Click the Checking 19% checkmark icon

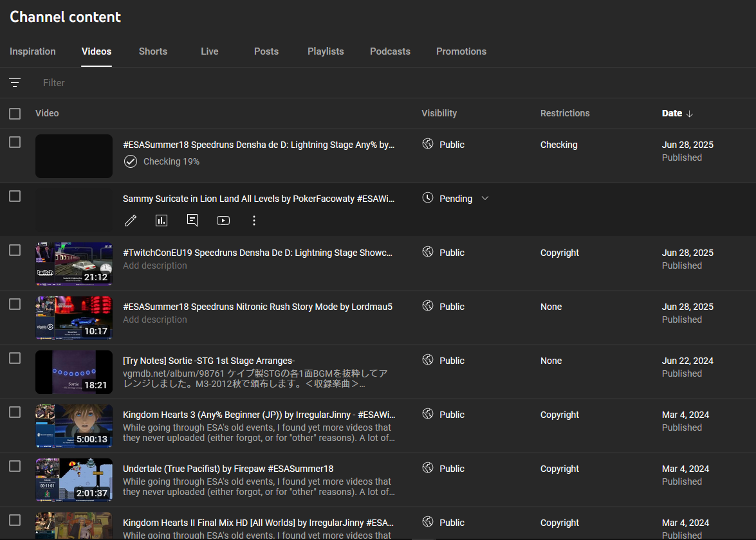pos(131,161)
